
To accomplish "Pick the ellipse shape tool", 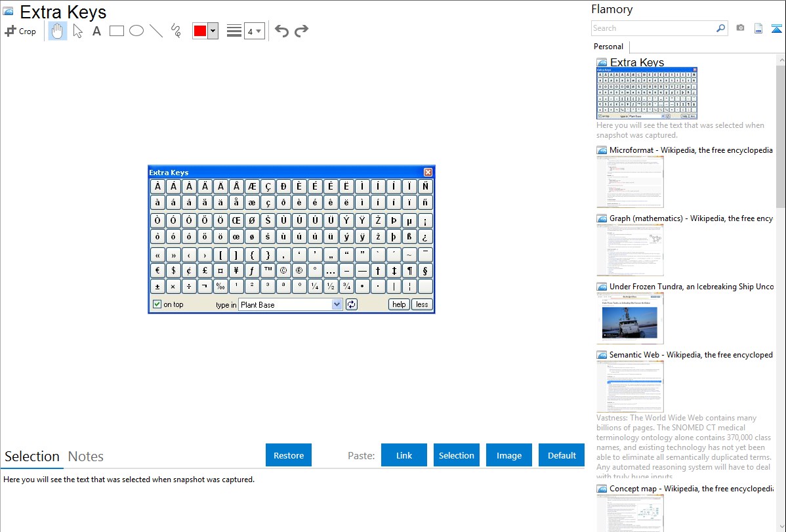I will [x=136, y=31].
